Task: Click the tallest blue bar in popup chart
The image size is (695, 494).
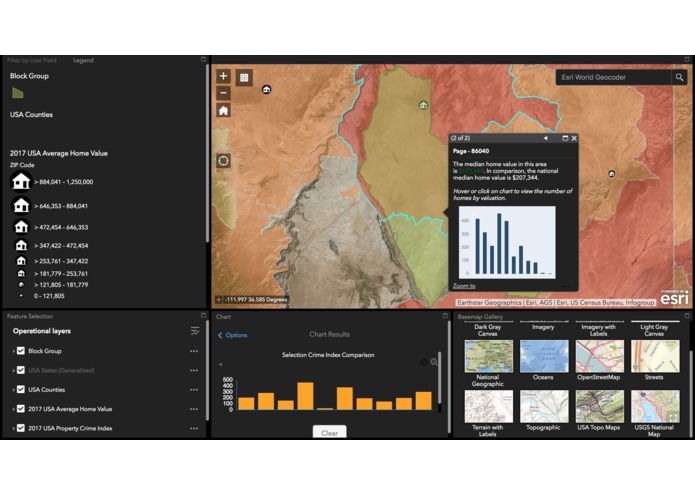Action: pyautogui.click(x=499, y=244)
